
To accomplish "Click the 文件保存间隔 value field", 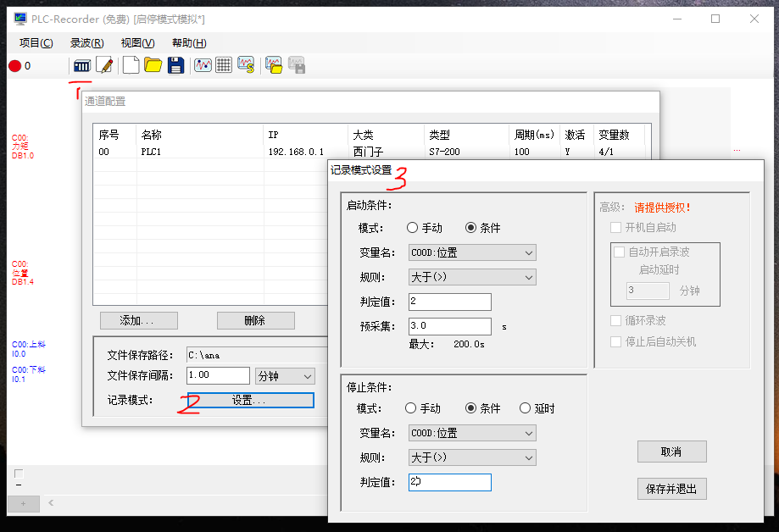I will point(218,375).
